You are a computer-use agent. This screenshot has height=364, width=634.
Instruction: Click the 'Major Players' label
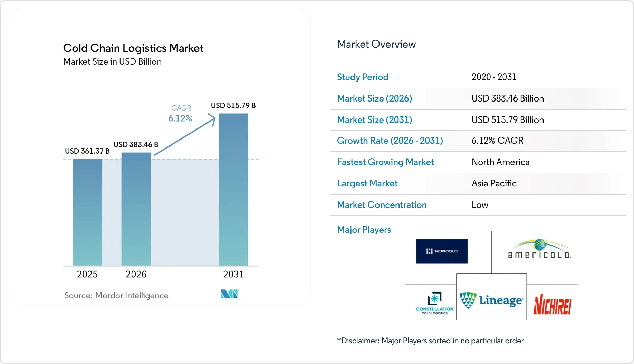364,230
